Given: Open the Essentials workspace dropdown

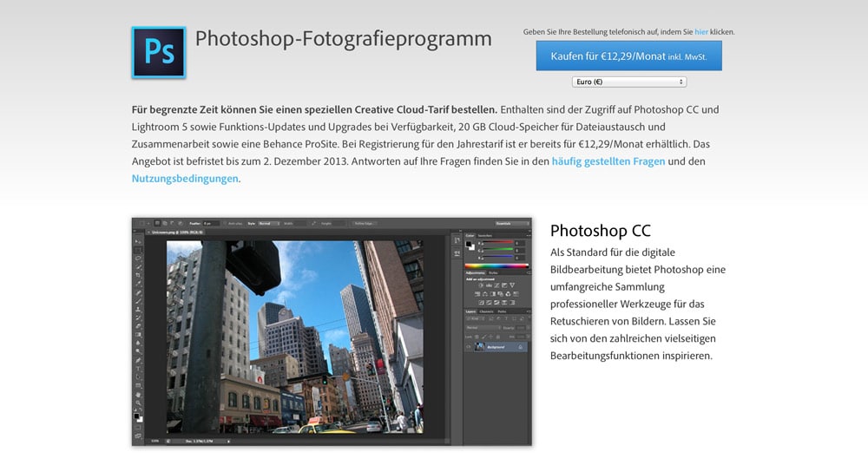Looking at the screenshot, I should tap(513, 224).
